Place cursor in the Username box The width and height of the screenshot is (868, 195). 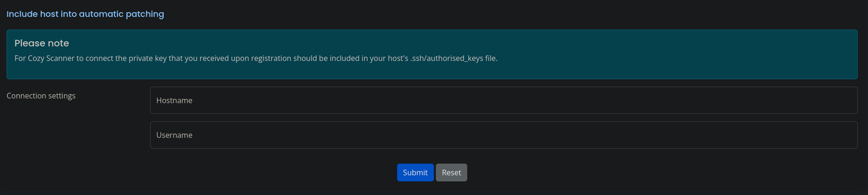pyautogui.click(x=503, y=135)
